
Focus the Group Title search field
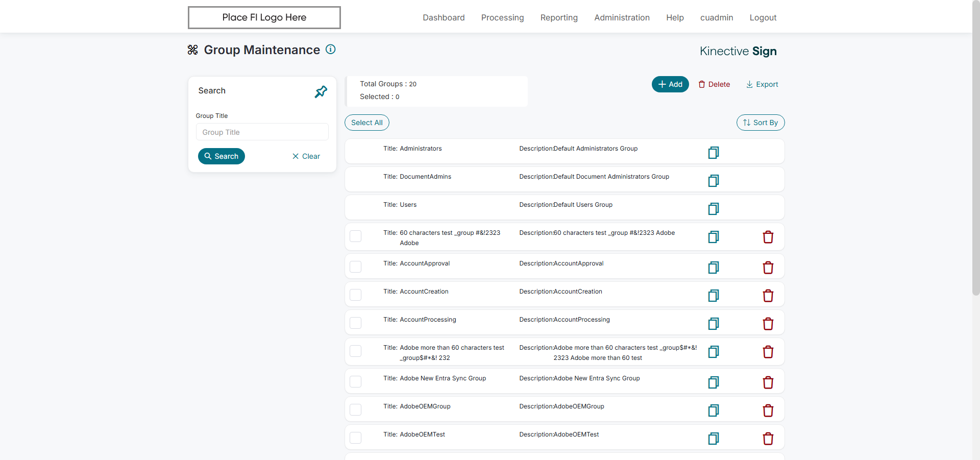coord(262,132)
